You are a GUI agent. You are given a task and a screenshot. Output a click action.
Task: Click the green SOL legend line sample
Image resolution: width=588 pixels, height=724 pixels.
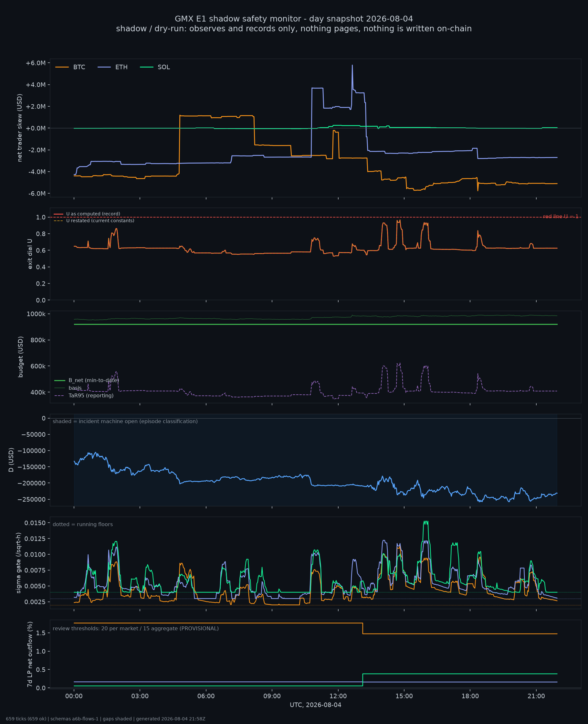pyautogui.click(x=147, y=67)
